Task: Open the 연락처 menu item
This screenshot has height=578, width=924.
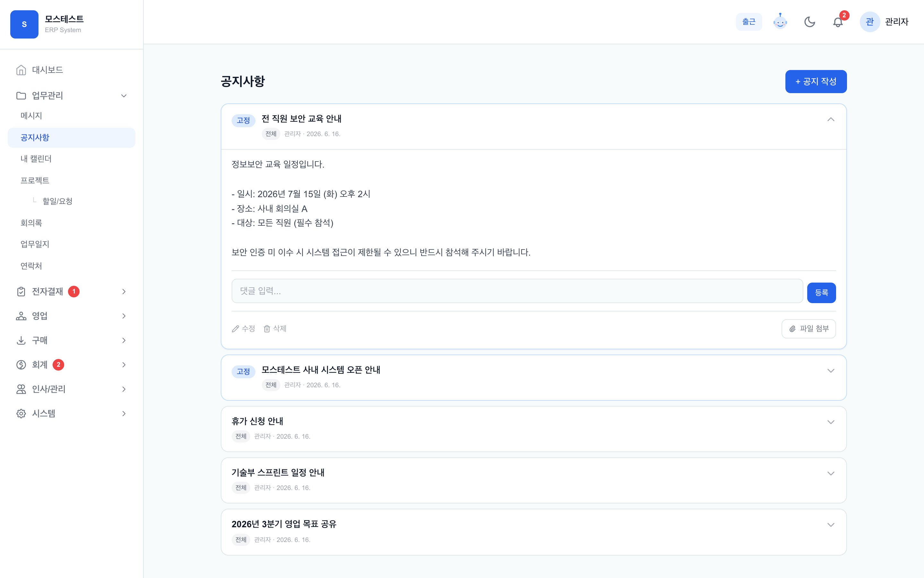Action: (x=72, y=266)
